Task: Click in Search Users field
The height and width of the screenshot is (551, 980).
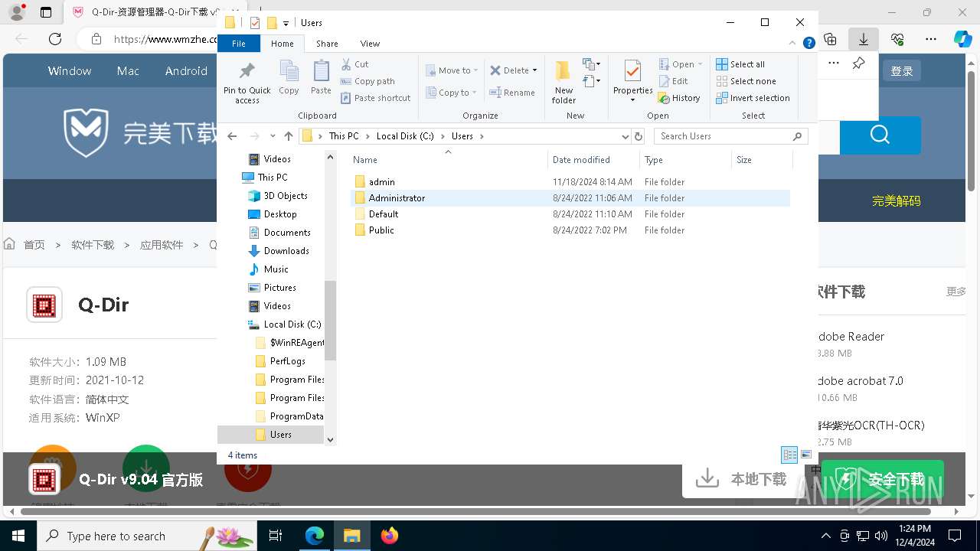Action: [724, 136]
